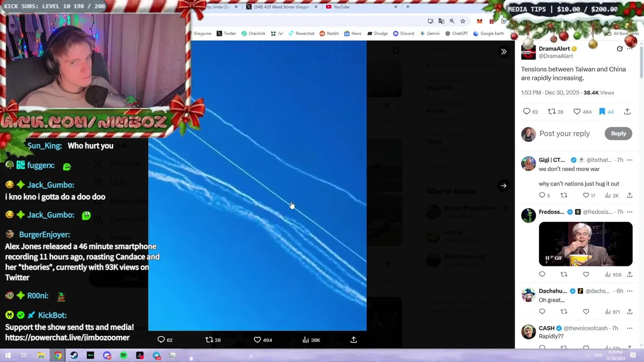Open Windows Start menu

8,355
